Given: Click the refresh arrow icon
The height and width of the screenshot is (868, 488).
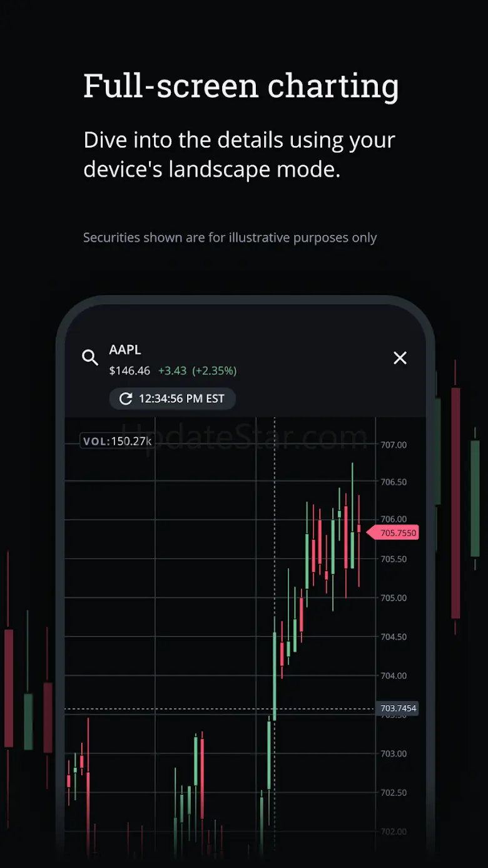Looking at the screenshot, I should [126, 399].
